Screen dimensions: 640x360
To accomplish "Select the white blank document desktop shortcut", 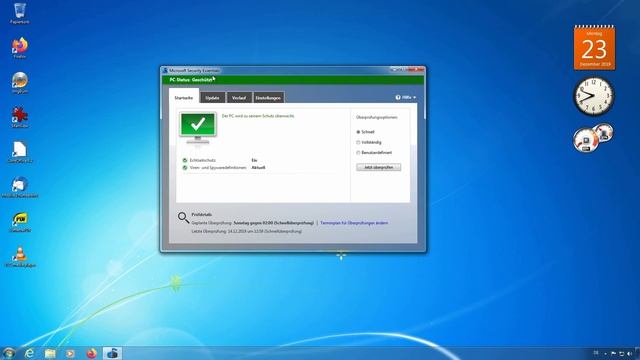I will [20, 151].
